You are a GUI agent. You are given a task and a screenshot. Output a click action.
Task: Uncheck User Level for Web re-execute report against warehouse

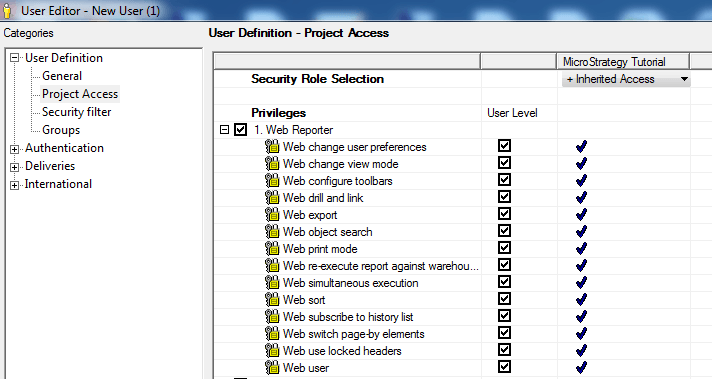[x=504, y=265]
